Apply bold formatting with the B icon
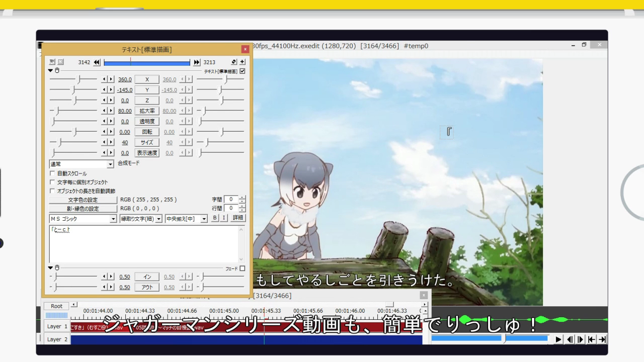This screenshot has height=362, width=644. (x=214, y=218)
